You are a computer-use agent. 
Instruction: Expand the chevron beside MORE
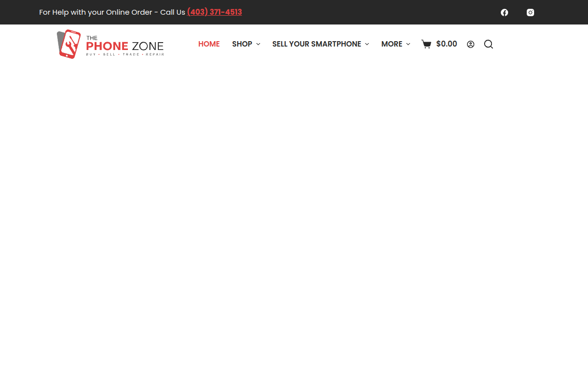tap(408, 44)
